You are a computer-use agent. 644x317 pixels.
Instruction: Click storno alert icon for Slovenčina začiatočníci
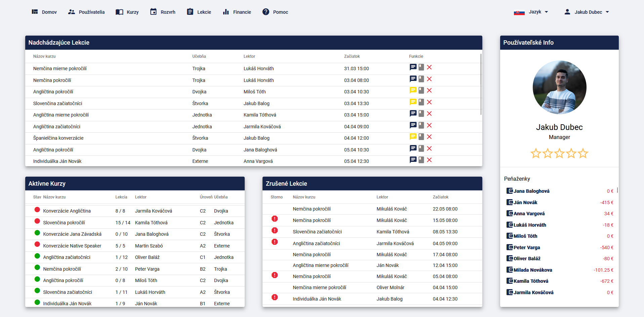pos(275,231)
